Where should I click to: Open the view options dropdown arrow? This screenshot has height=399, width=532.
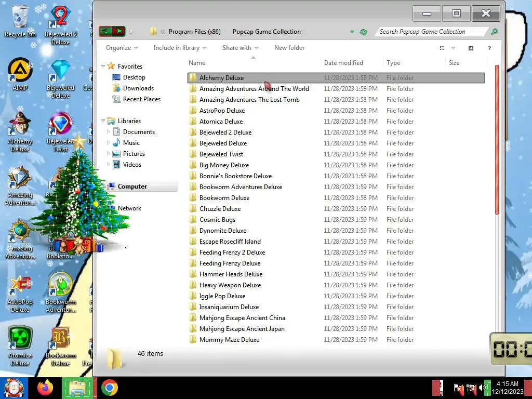point(453,48)
